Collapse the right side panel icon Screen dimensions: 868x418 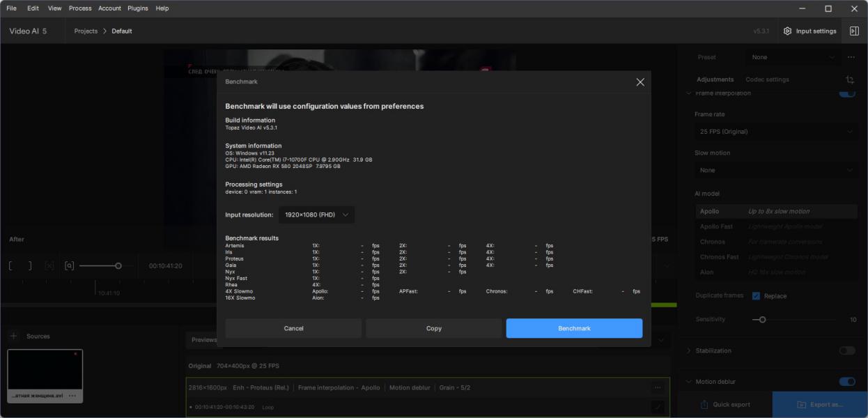point(854,31)
